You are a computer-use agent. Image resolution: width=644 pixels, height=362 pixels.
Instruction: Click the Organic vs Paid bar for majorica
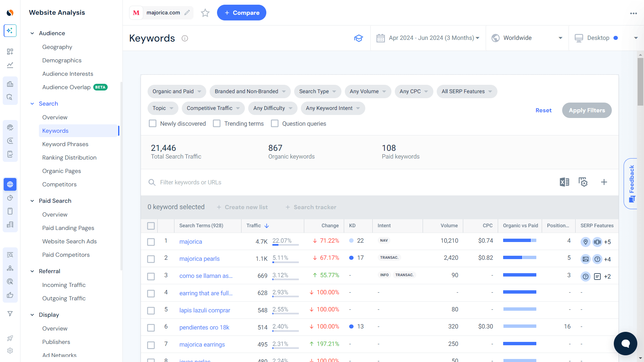pos(520,240)
